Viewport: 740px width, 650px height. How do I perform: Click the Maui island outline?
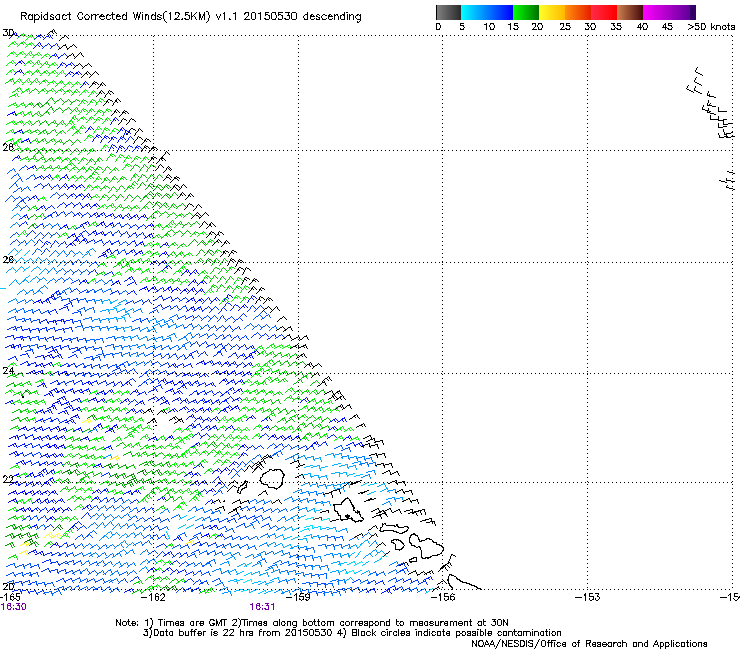pos(427,546)
